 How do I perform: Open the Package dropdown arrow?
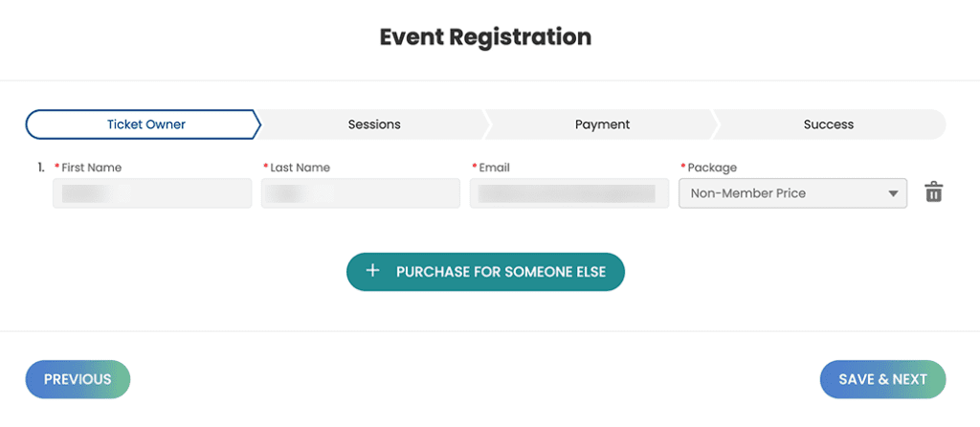pyautogui.click(x=893, y=193)
